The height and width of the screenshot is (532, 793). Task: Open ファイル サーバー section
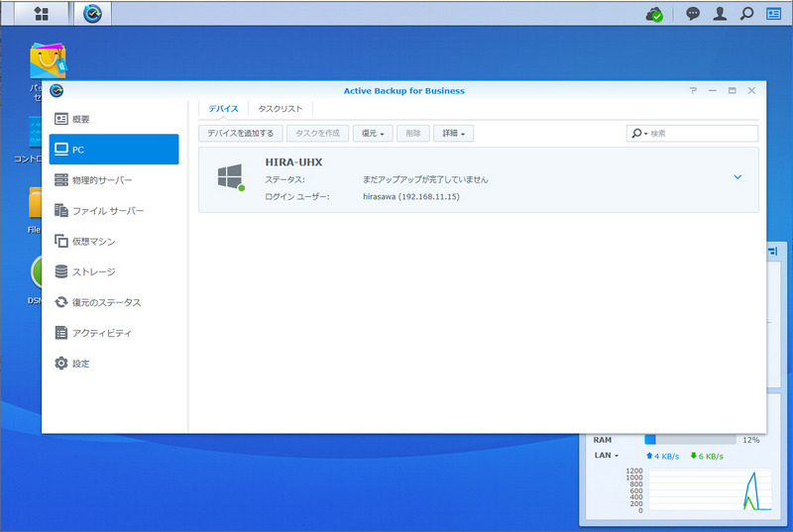point(114,211)
